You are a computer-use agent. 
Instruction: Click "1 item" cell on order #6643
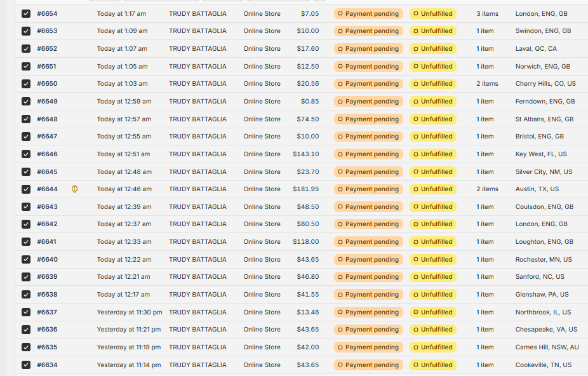click(485, 207)
